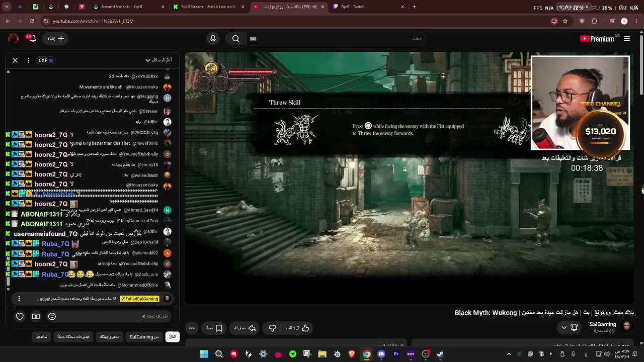Click the Black Myth Wukong video player
Image resolution: width=644 pixels, height=362 pixels.
pyautogui.click(x=409, y=177)
